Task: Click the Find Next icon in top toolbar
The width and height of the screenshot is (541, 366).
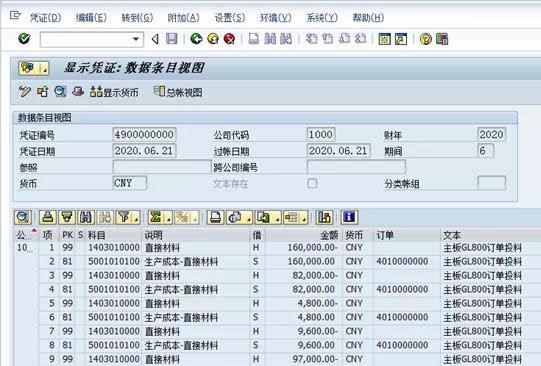Action: tap(286, 39)
